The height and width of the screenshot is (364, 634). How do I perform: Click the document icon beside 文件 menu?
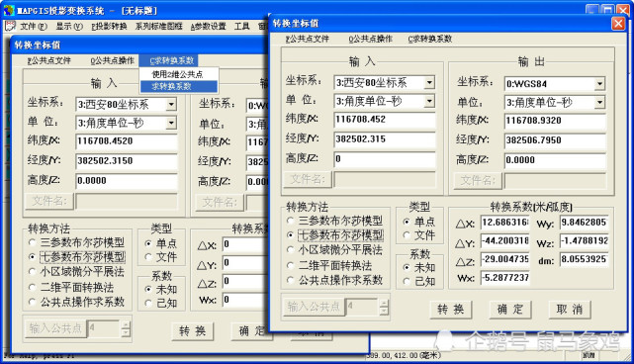point(10,27)
